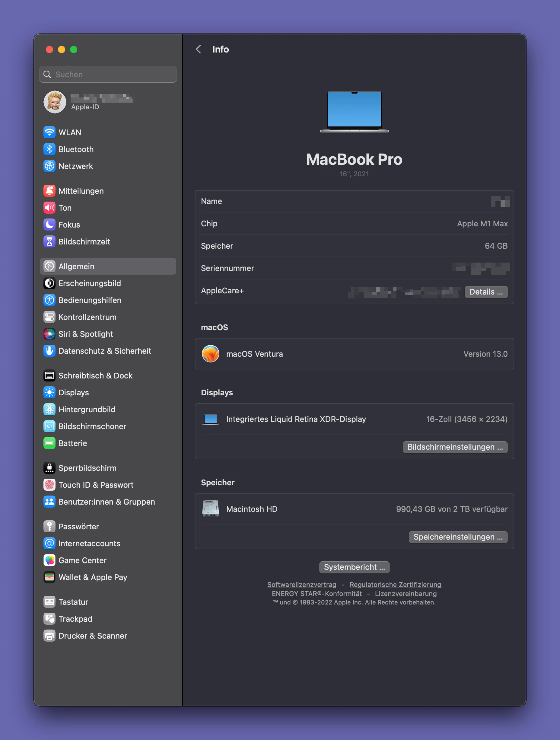Image resolution: width=560 pixels, height=740 pixels.
Task: Open Bildschirmzeit hourglass icon
Action: coord(49,241)
